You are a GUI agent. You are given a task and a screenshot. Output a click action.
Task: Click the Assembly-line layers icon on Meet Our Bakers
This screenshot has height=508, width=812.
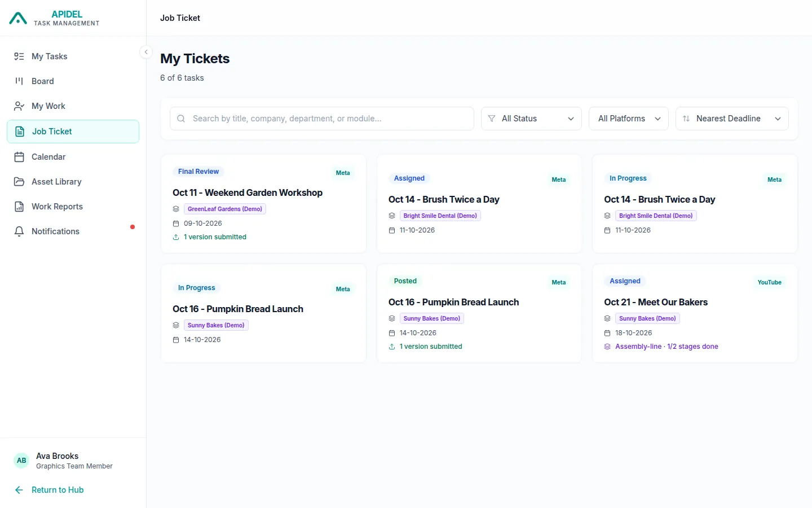(607, 347)
